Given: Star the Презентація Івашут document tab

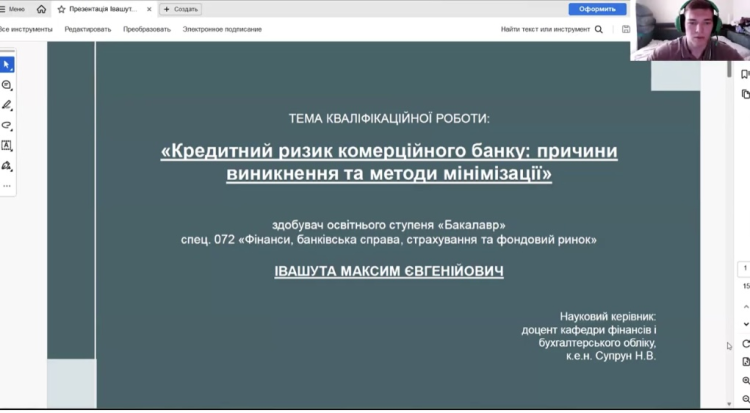Looking at the screenshot, I should [x=62, y=9].
